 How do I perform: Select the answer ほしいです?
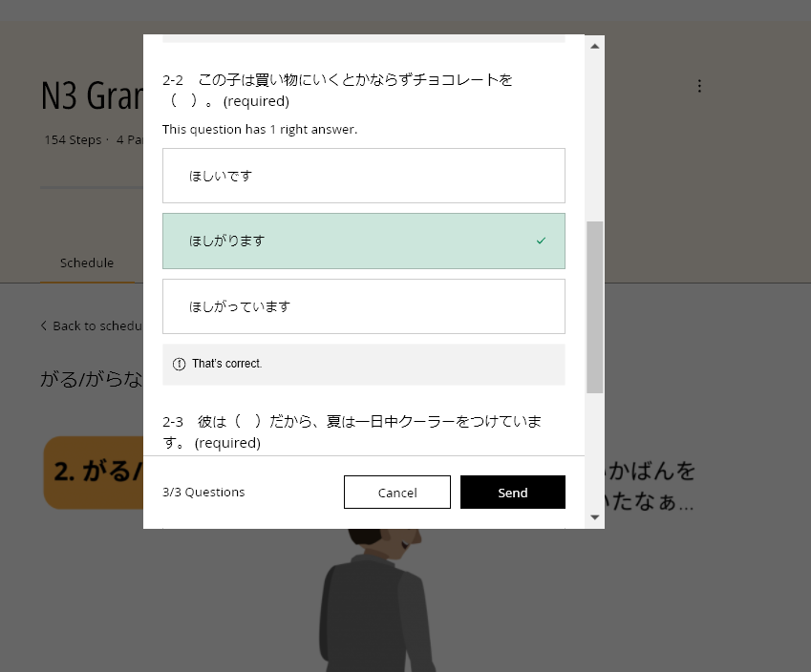363,176
